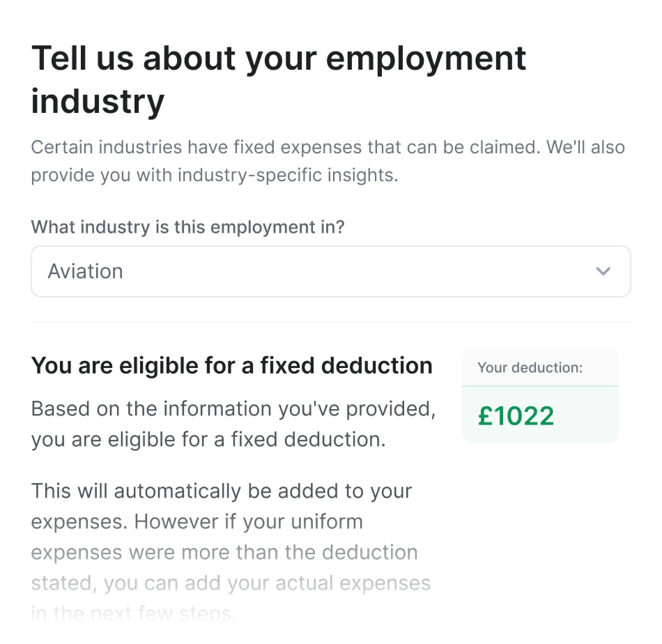Click the dropdown arrow beside Aviation
This screenshot has width=662, height=644.
(603, 271)
